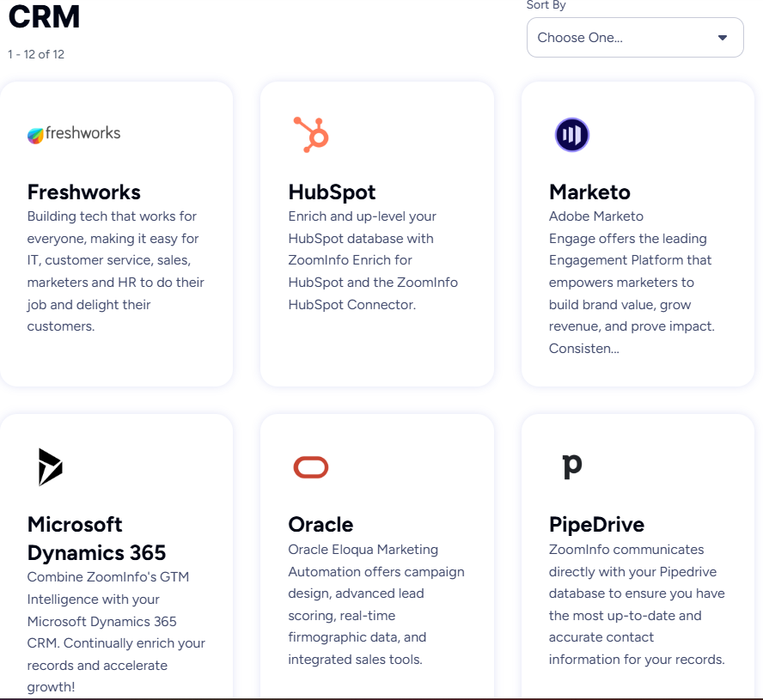Click the PipeDrive description 'ZoomInfo communicates'

tap(626, 550)
